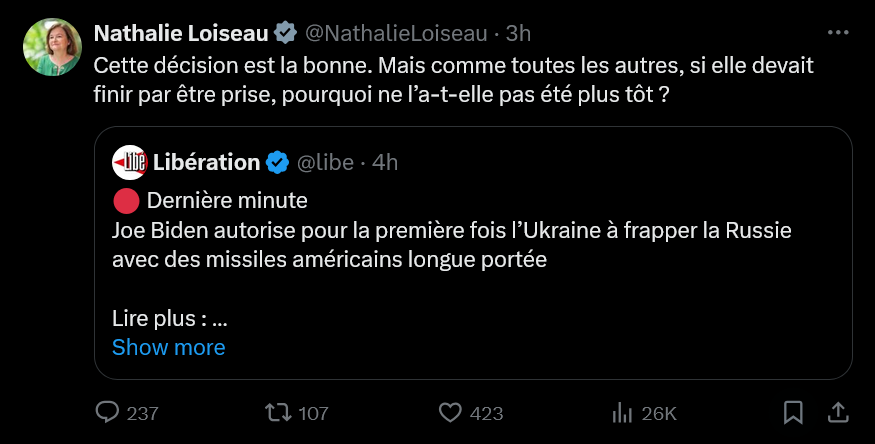Viewport: 875px width, 444px height.
Task: Open the Libération account name
Action: coord(207,162)
